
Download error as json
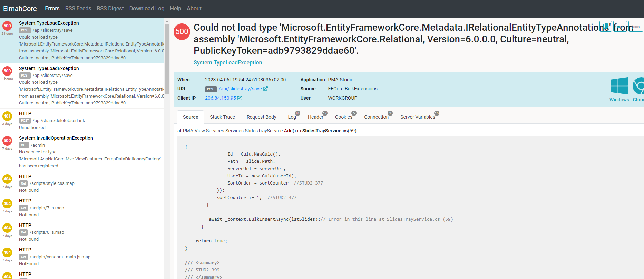[636, 26]
